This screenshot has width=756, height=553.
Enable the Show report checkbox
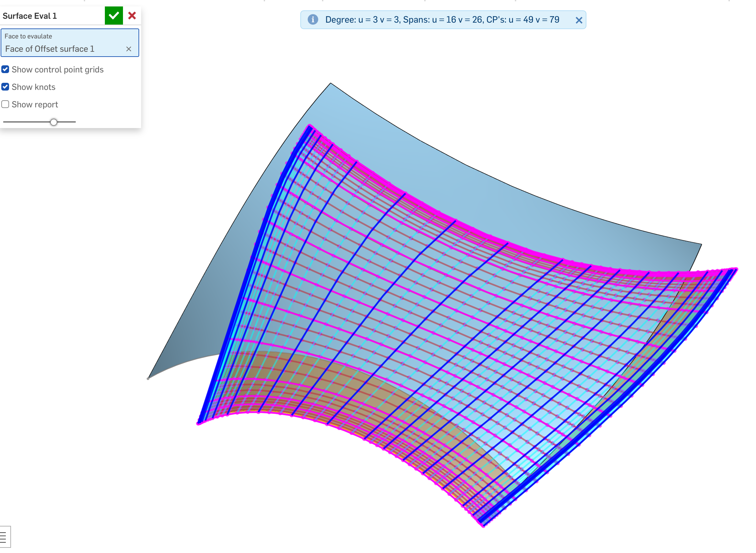(x=6, y=104)
